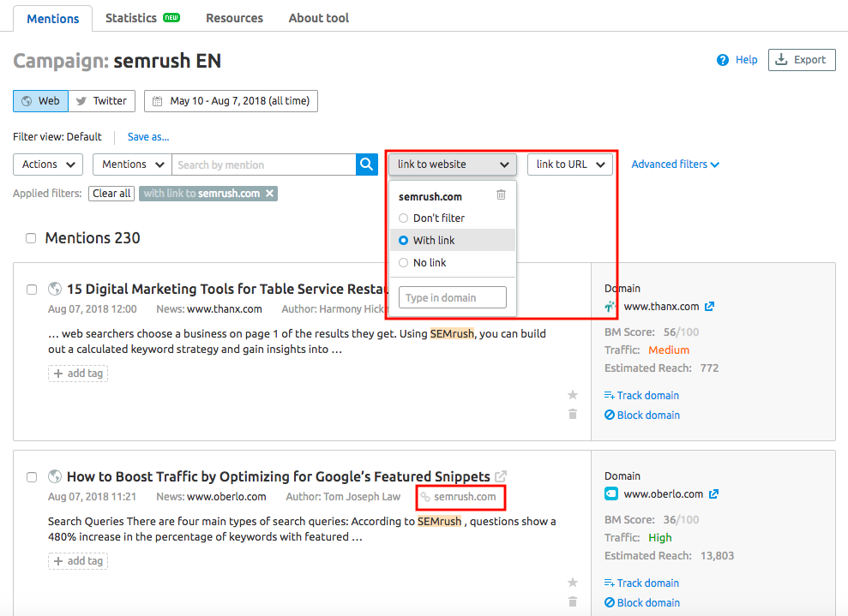Collapse the 'link to website' dropdown
Image resolution: width=848 pixels, height=616 pixels.
pos(453,164)
